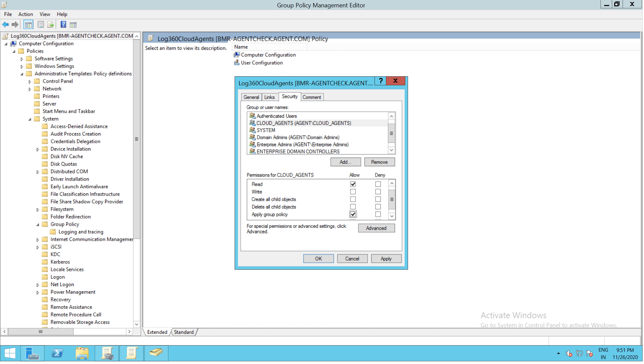
Task: Select Domain Admins in group list
Action: [298, 138]
